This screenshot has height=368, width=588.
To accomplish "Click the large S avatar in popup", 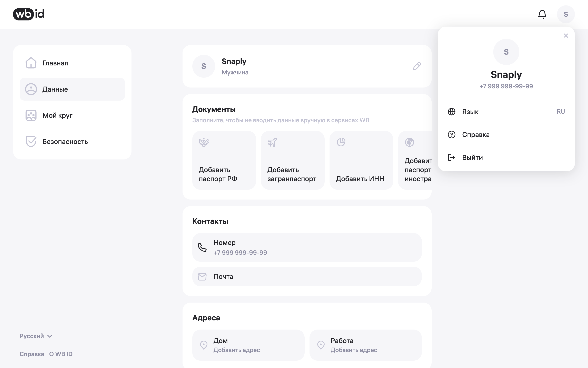I will pos(506,52).
